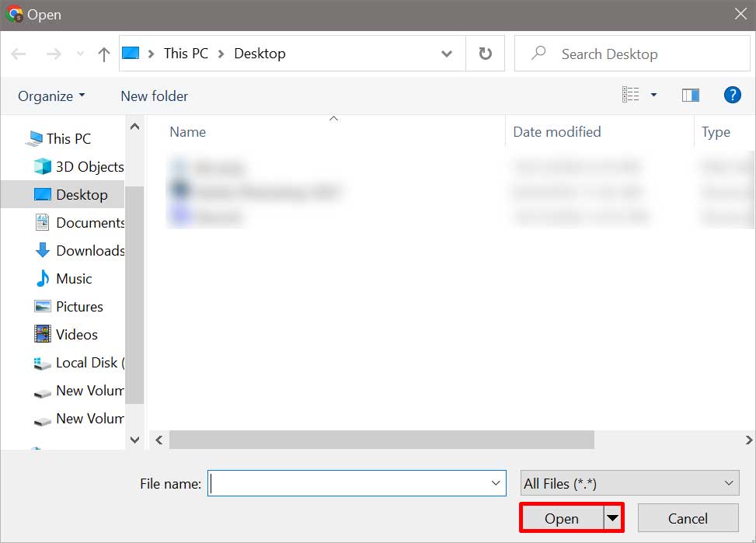The width and height of the screenshot is (756, 543).
Task: Open the Organize menu
Action: click(x=51, y=96)
